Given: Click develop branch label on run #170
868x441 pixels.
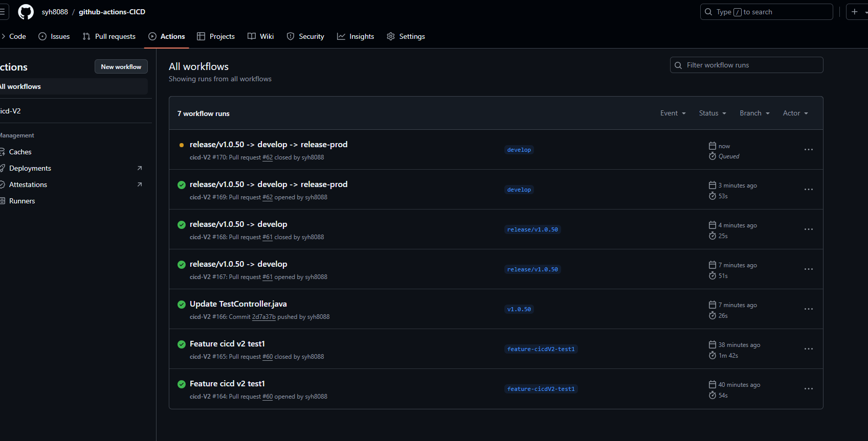Looking at the screenshot, I should (519, 150).
